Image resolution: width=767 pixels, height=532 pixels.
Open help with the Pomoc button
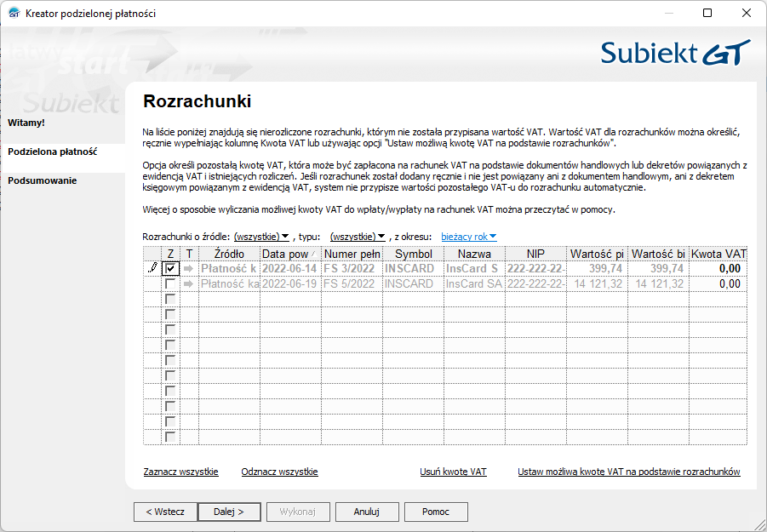[436, 512]
